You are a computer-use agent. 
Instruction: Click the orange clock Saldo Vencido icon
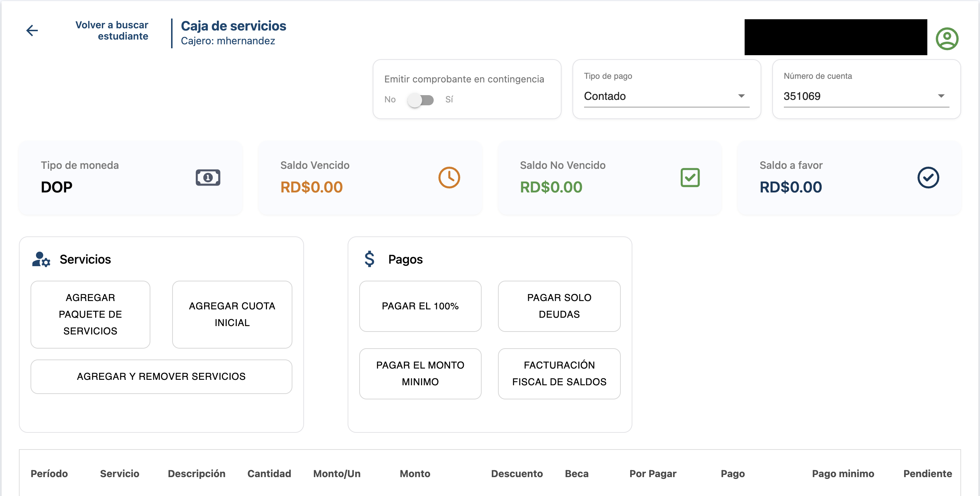[449, 178]
